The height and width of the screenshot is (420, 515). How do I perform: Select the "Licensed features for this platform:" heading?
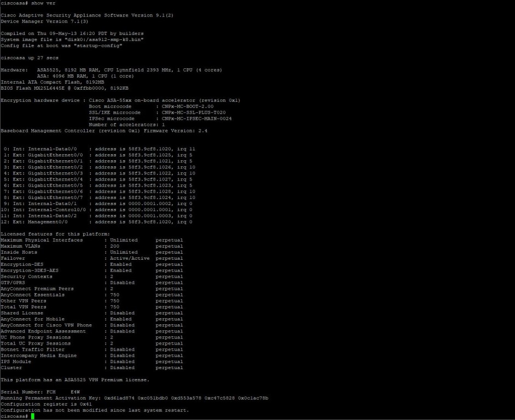[55, 234]
